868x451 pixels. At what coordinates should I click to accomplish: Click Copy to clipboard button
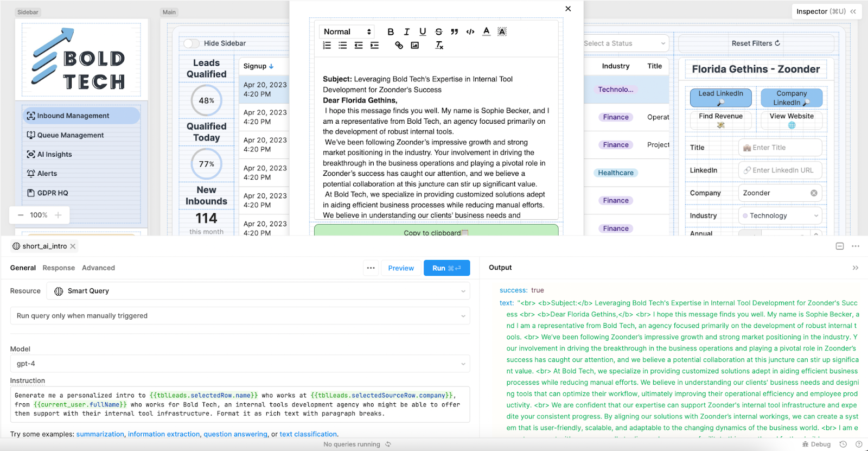[436, 231]
